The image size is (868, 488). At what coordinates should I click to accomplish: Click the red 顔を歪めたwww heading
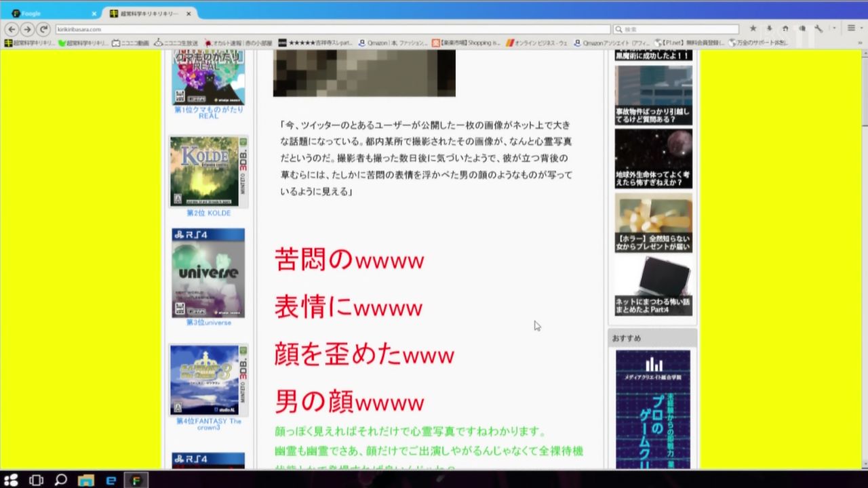(x=364, y=354)
